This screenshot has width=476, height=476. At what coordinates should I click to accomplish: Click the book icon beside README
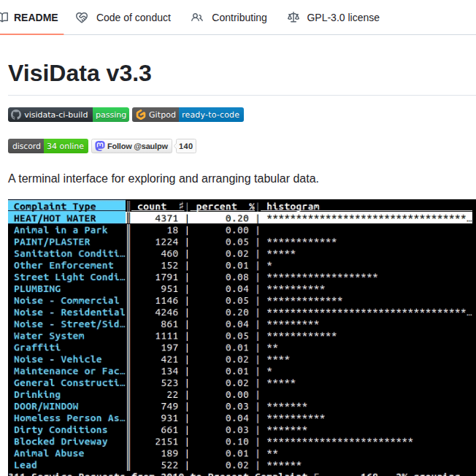tap(4, 18)
